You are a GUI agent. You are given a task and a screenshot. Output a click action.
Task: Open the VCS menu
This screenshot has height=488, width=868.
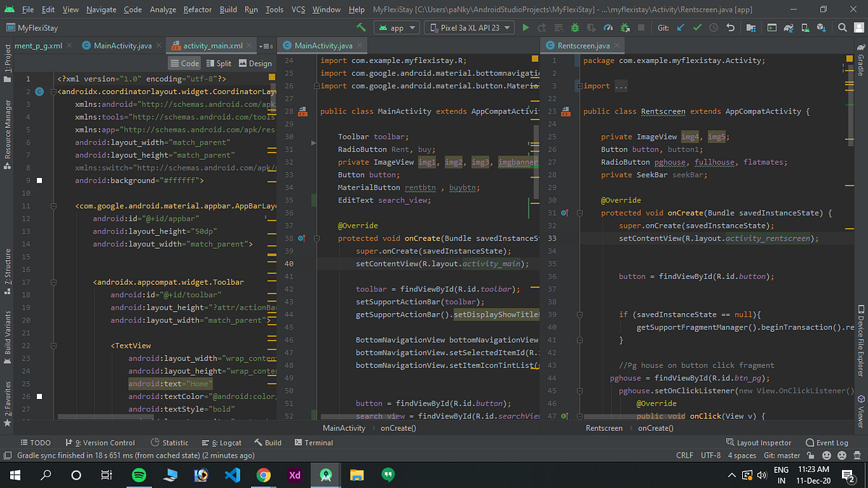coord(298,9)
